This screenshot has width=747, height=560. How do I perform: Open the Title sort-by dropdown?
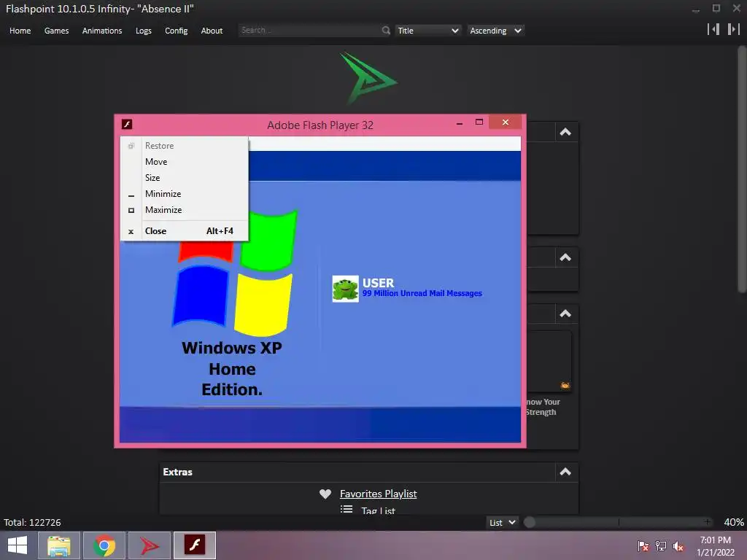pos(427,31)
